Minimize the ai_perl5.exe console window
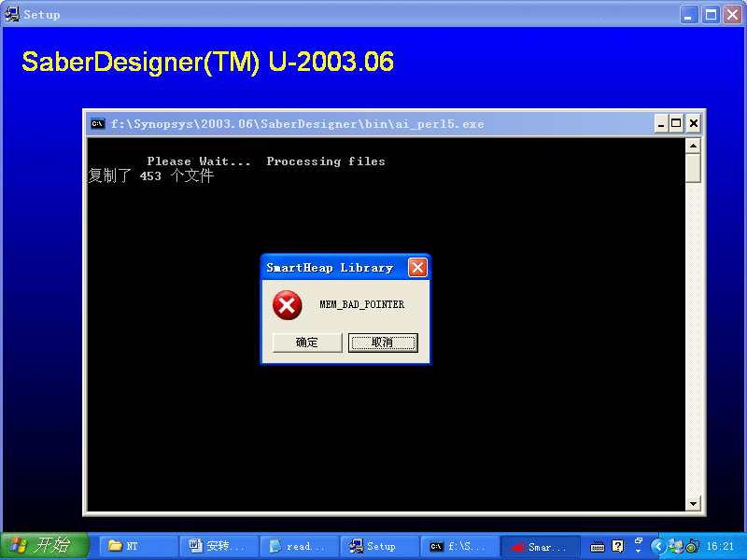 (661, 124)
